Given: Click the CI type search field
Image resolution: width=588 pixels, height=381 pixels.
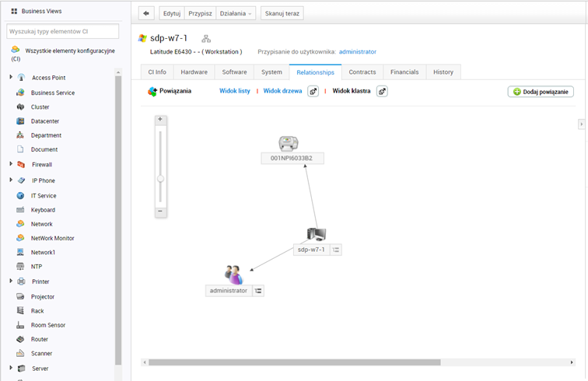Looking at the screenshot, I should (63, 31).
